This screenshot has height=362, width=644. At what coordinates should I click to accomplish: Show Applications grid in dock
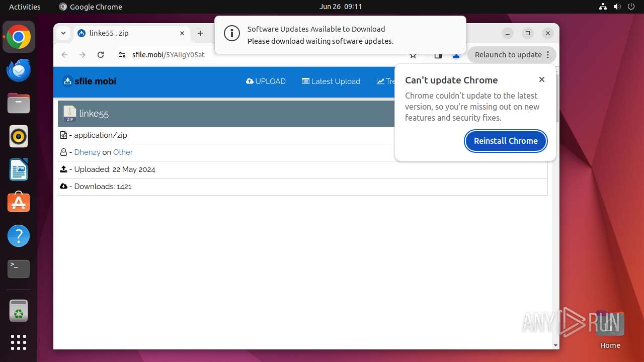19,342
